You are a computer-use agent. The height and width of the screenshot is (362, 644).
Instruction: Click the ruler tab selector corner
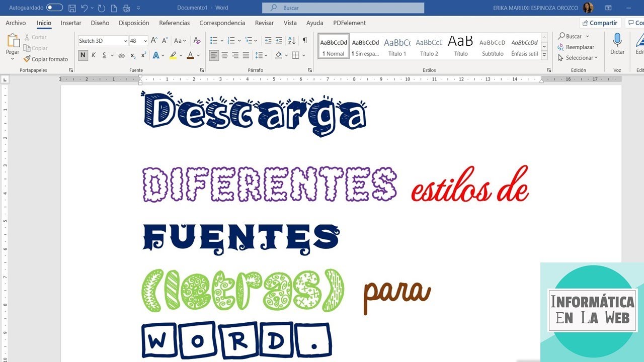(x=5, y=79)
